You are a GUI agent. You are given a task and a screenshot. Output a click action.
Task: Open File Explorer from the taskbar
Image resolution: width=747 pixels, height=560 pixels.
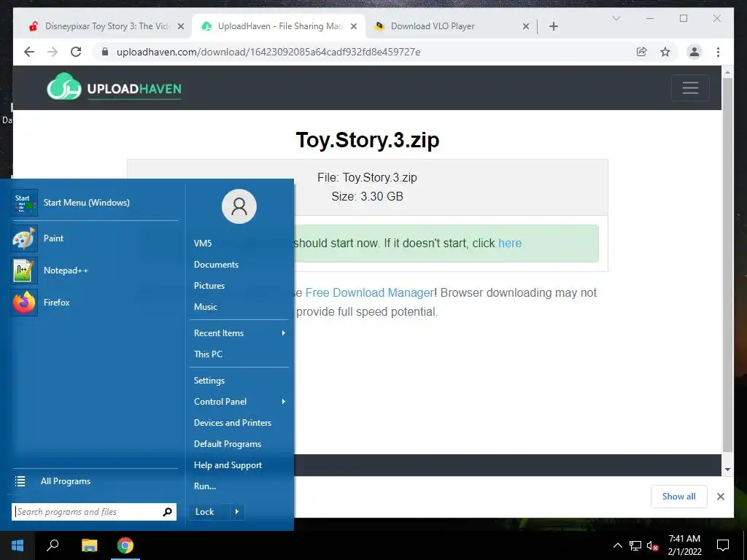point(89,545)
